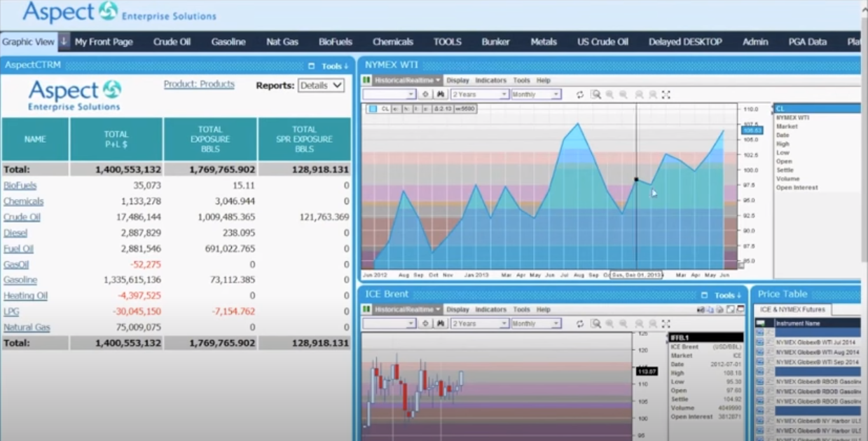Click the blue row icon beside NYMEX Globex WTI Aug 2014
The width and height of the screenshot is (868, 441).
pos(759,352)
